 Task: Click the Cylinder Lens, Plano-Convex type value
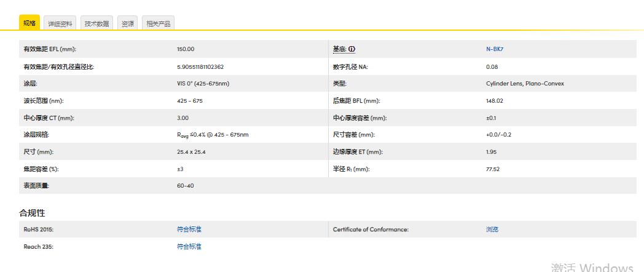point(525,84)
